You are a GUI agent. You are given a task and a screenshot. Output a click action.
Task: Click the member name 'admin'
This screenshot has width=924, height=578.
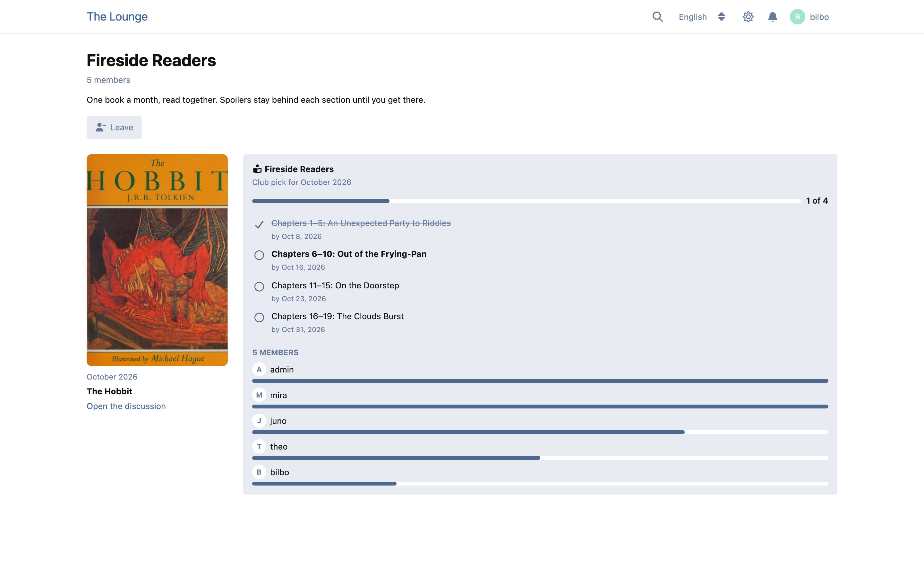coord(282,369)
